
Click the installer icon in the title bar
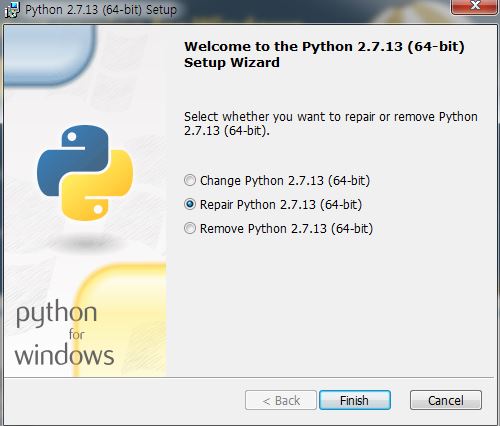coord(12,10)
